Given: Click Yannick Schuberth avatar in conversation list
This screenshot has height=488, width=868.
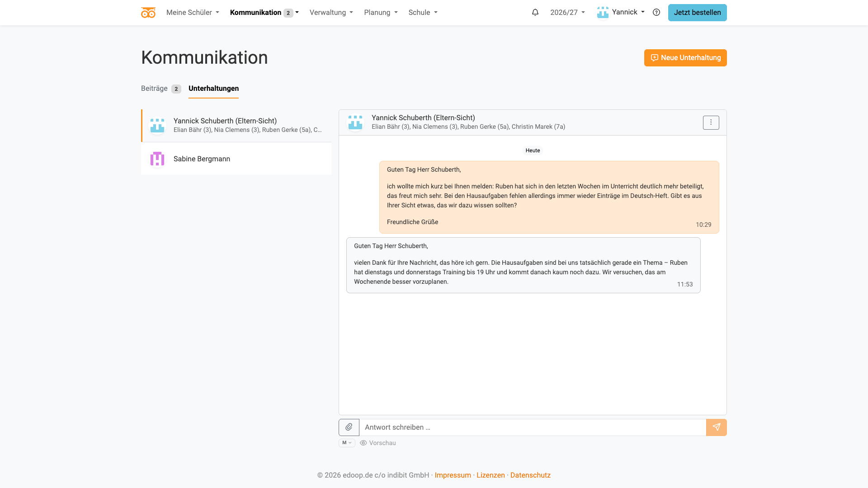Looking at the screenshot, I should point(157,126).
